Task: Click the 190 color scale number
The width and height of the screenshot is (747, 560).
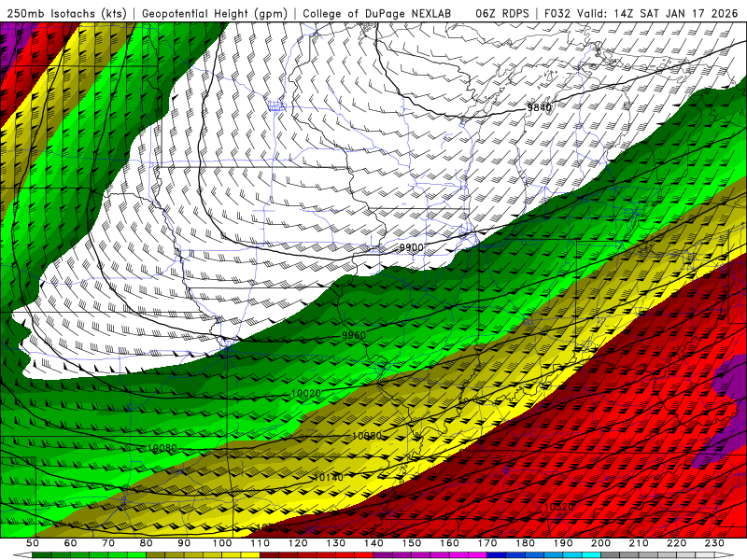Action: [x=563, y=543]
